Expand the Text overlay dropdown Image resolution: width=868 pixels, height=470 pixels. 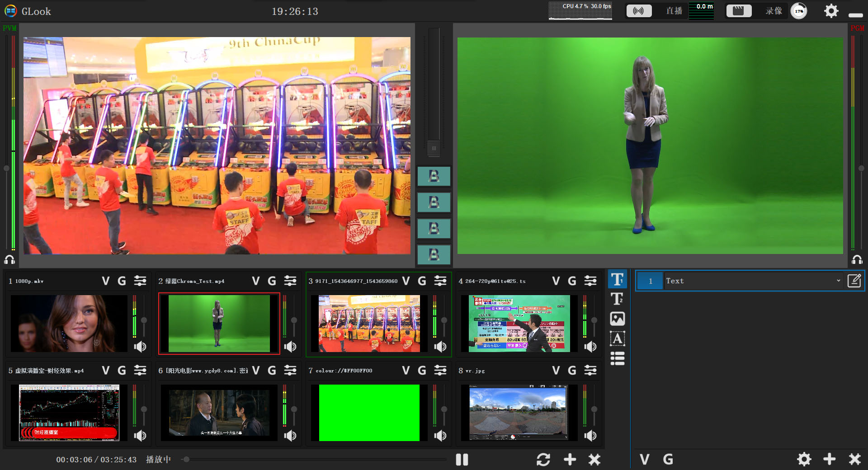pos(838,281)
